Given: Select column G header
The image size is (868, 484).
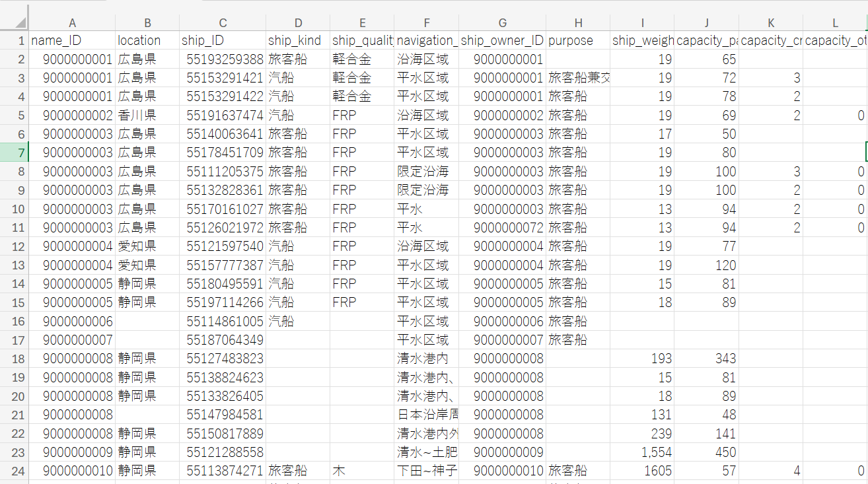Looking at the screenshot, I should (503, 22).
